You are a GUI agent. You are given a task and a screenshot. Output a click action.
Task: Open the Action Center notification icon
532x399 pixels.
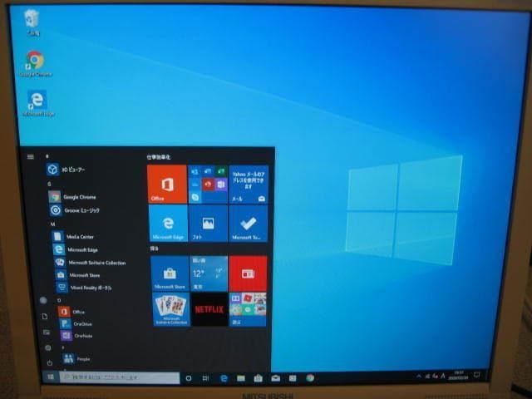(x=477, y=375)
